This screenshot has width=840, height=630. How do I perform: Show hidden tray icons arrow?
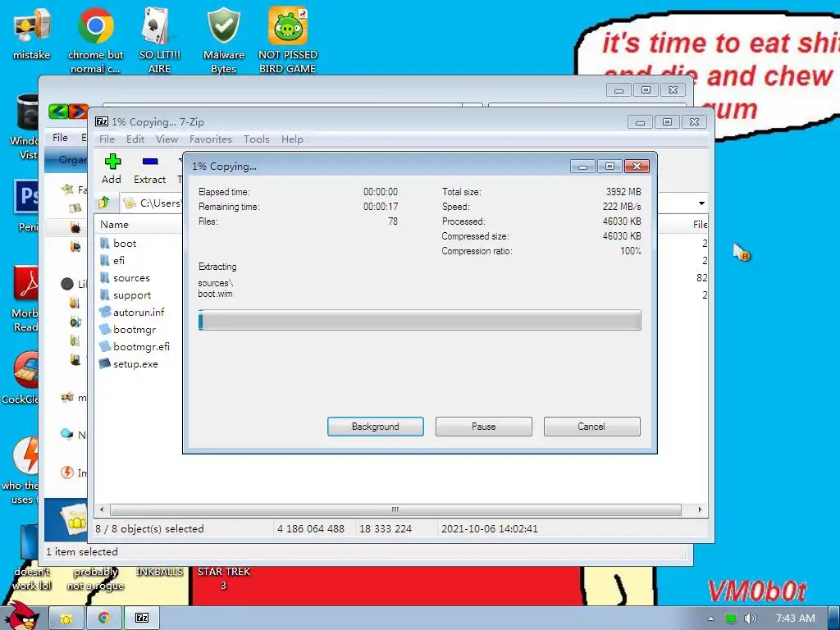tap(711, 619)
